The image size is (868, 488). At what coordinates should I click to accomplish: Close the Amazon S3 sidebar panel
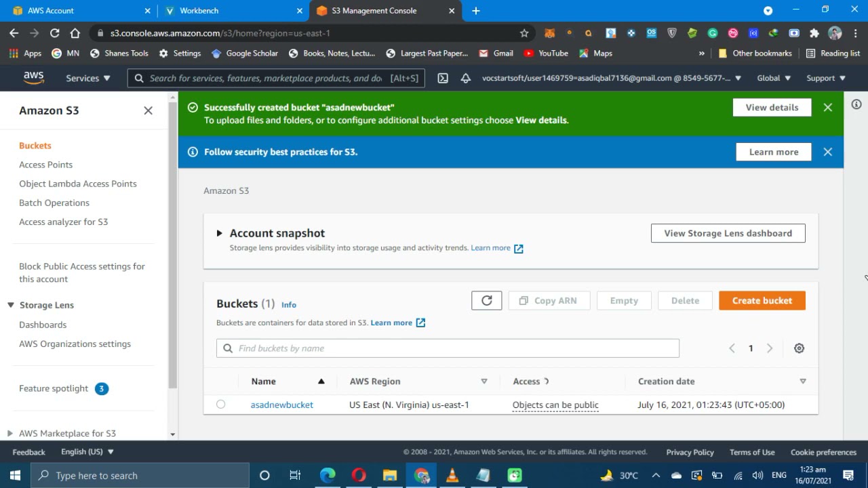(x=148, y=110)
